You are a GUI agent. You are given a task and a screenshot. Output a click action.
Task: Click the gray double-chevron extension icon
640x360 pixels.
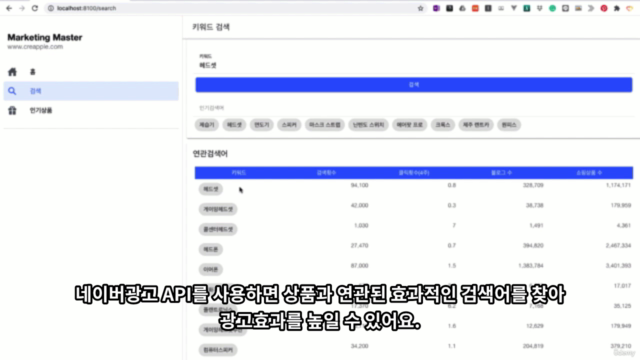pyautogui.click(x=591, y=8)
